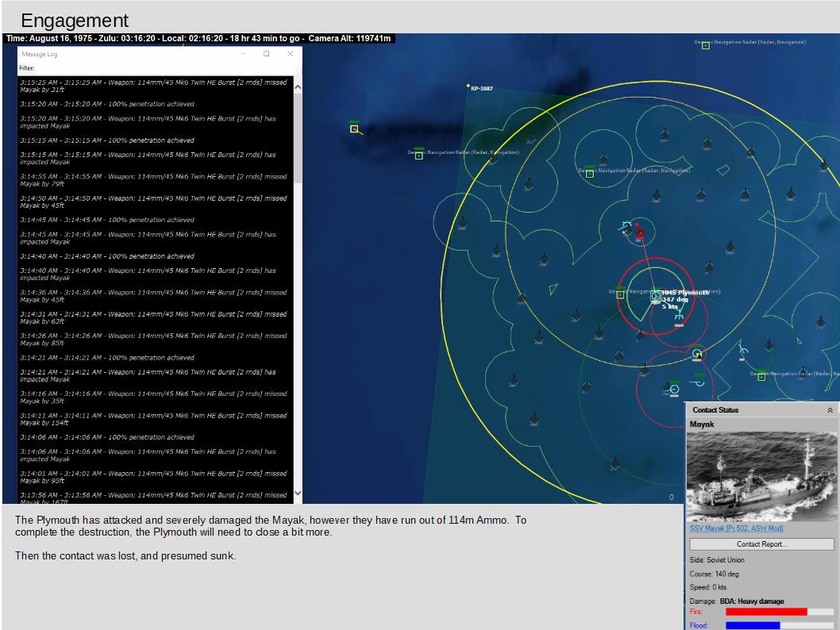Select navigation radar contact above Contact Status panel
This screenshot has width=840, height=630.
(761, 376)
